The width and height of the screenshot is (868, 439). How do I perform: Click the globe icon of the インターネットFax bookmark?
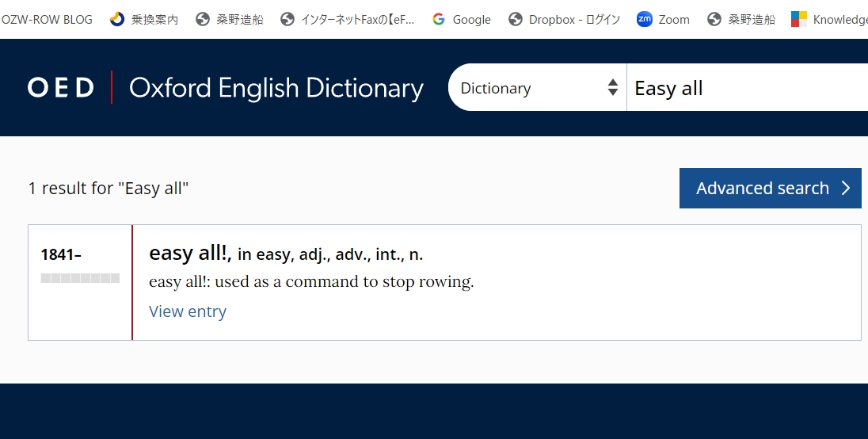(x=287, y=19)
